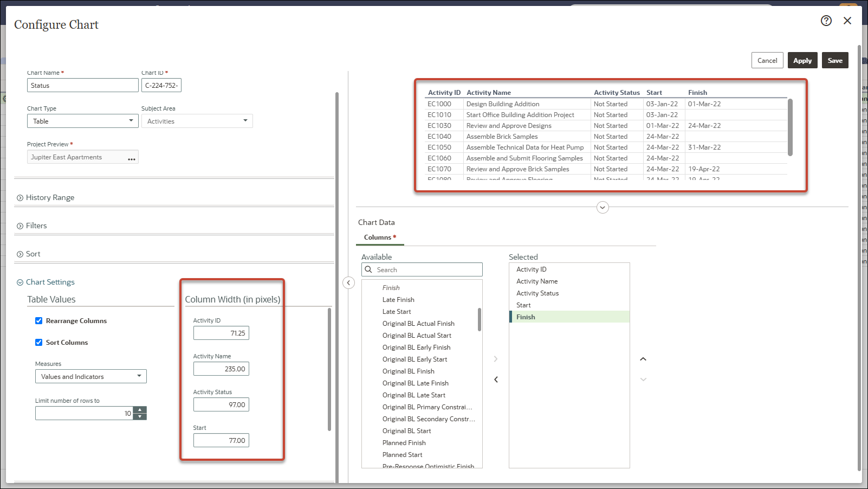Click the Cancel button
The image size is (868, 489).
pos(767,60)
